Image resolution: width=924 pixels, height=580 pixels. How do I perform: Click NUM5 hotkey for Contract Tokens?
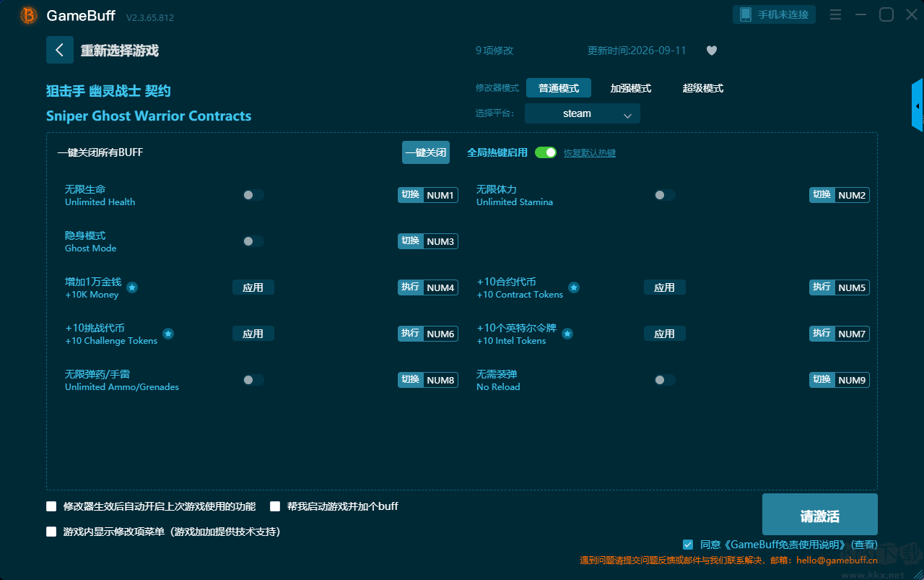[840, 287]
